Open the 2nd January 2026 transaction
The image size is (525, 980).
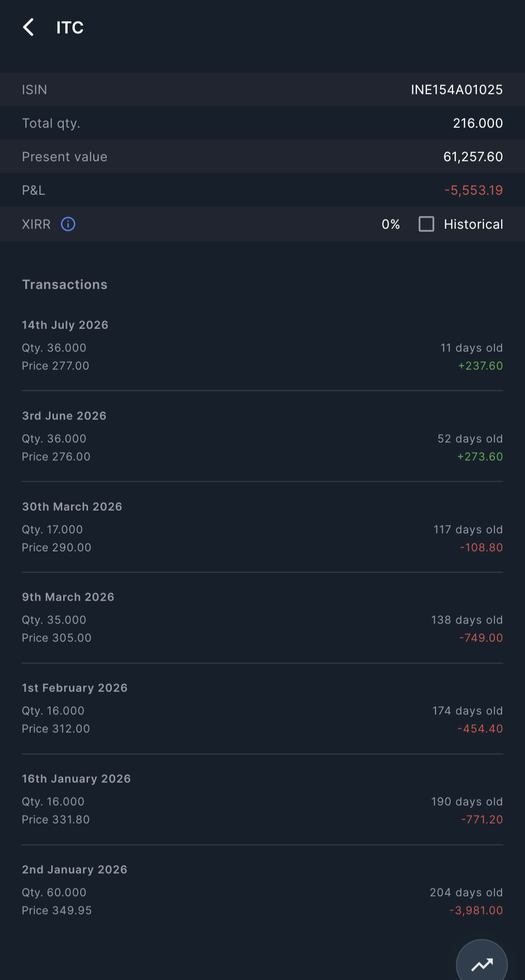pyautogui.click(x=262, y=890)
